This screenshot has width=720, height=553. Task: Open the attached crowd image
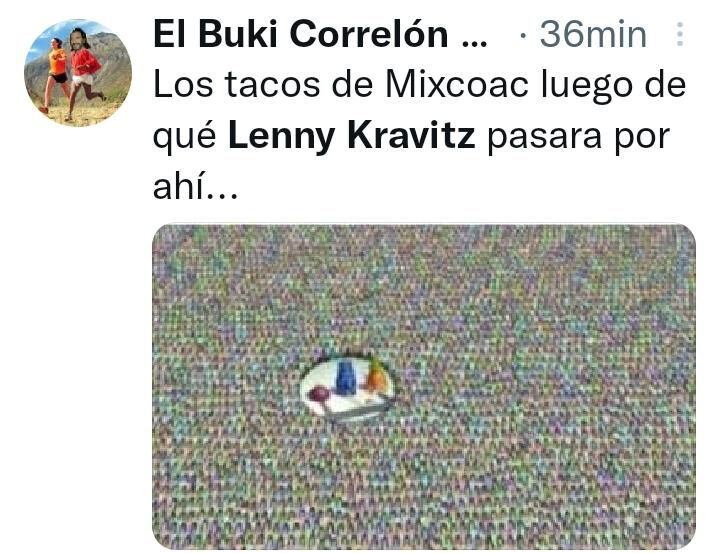coord(424,386)
